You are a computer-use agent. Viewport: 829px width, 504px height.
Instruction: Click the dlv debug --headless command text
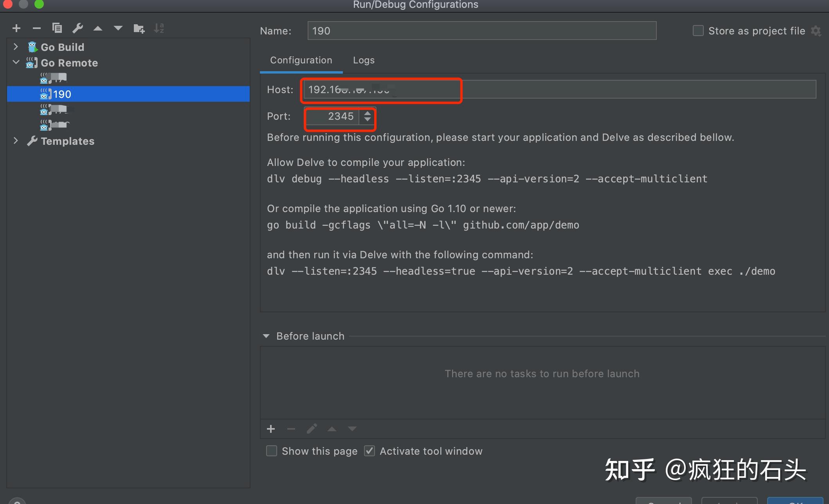click(x=487, y=179)
